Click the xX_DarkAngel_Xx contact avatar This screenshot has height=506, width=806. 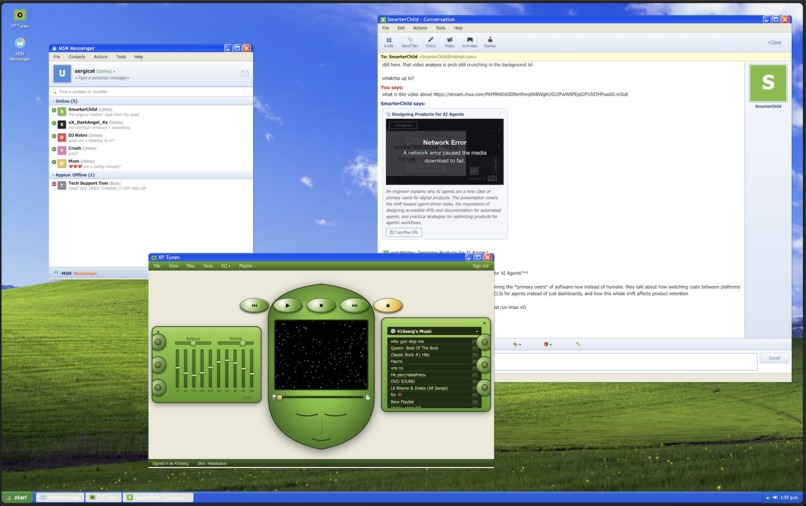[62, 124]
